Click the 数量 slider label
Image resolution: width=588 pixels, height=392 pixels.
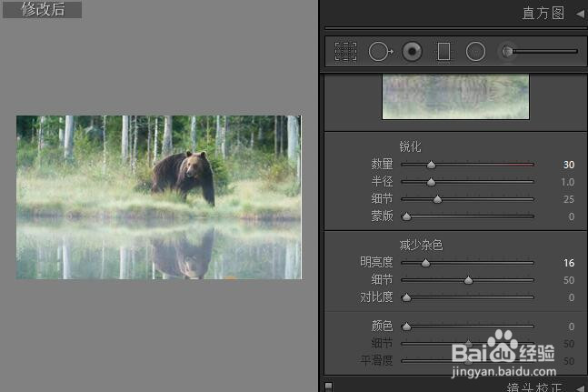click(382, 165)
